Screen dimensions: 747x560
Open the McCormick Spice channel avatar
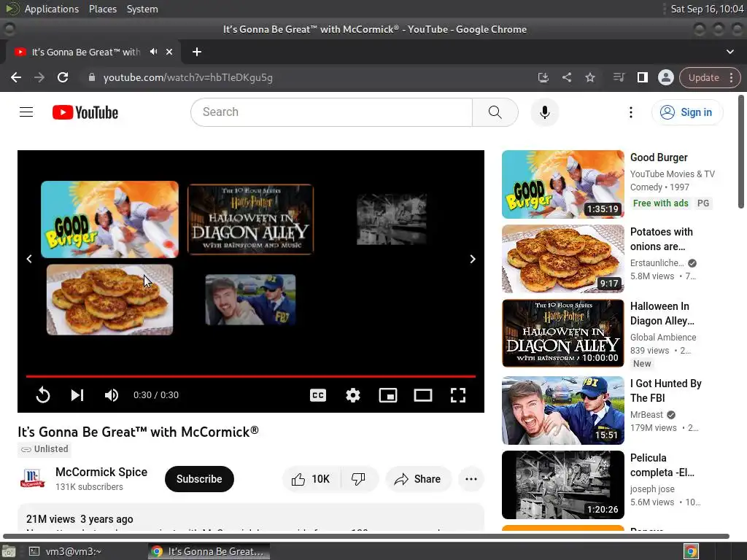coord(32,478)
